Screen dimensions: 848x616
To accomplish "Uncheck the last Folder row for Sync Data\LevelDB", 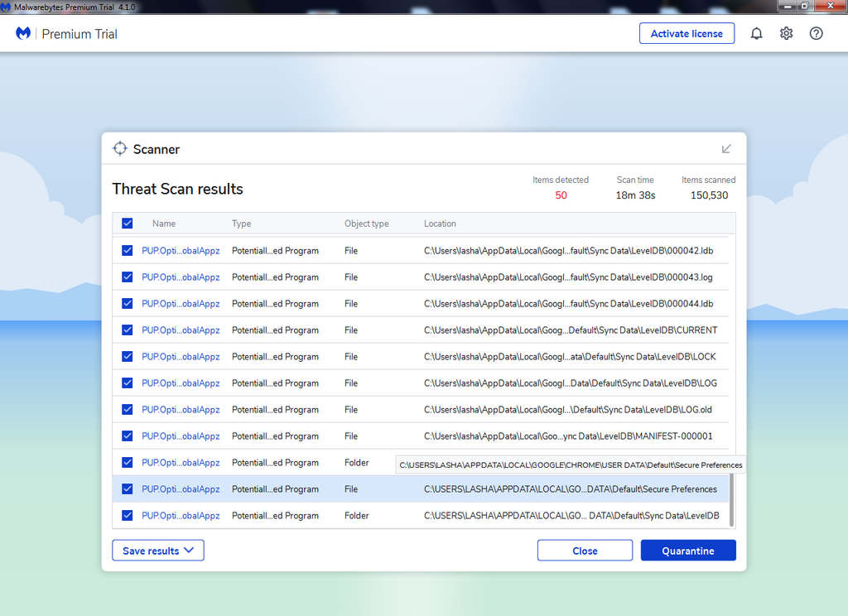I will point(127,516).
